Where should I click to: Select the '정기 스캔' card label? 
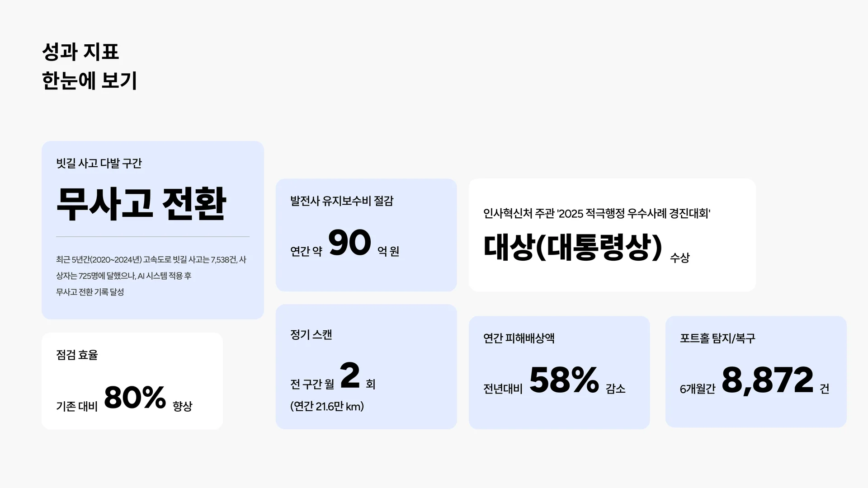(311, 335)
